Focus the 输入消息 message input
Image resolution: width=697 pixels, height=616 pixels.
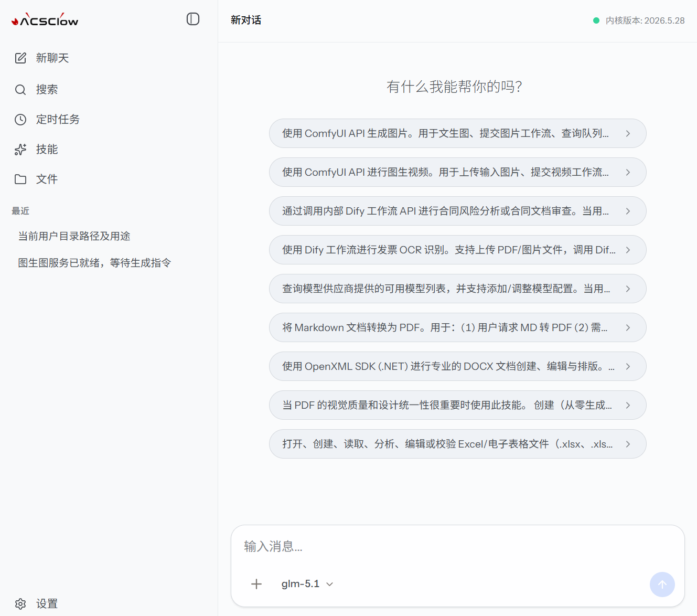point(458,547)
